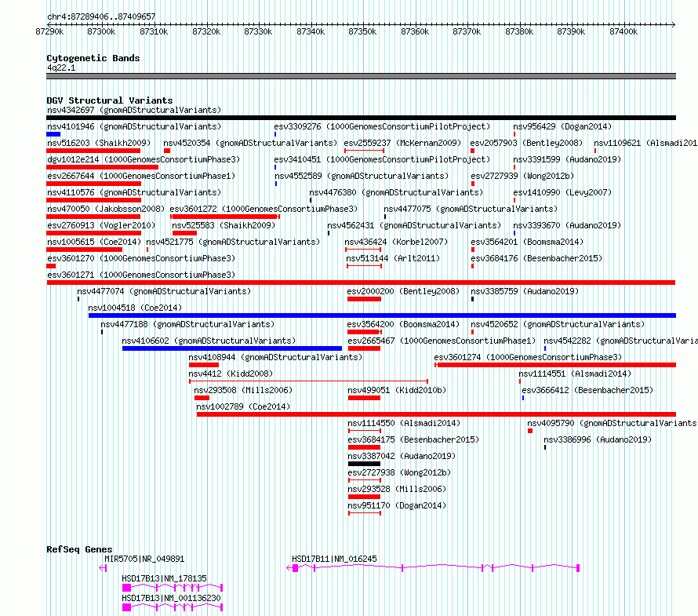Click nsv1109621 Alsmadi variant label
The width and height of the screenshot is (698, 616).
point(645,143)
